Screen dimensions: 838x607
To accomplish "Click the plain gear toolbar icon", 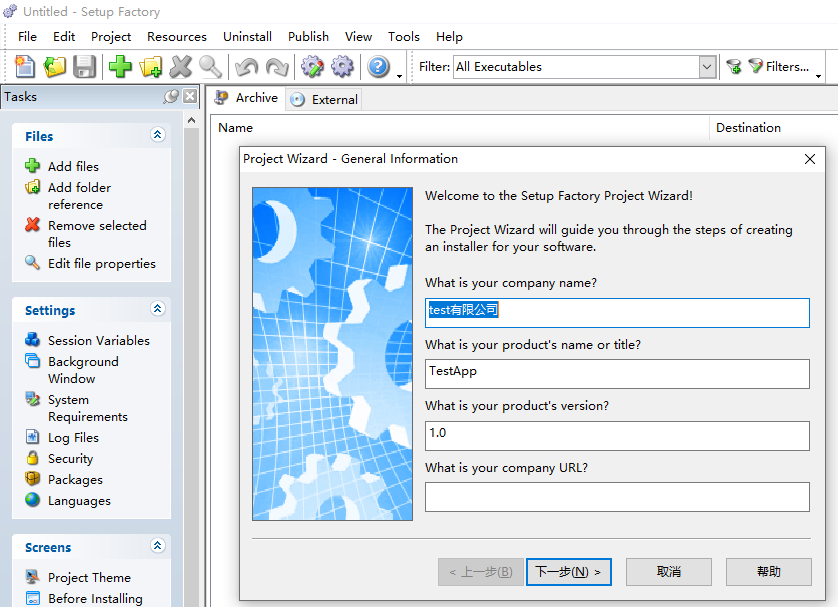I will coord(343,67).
